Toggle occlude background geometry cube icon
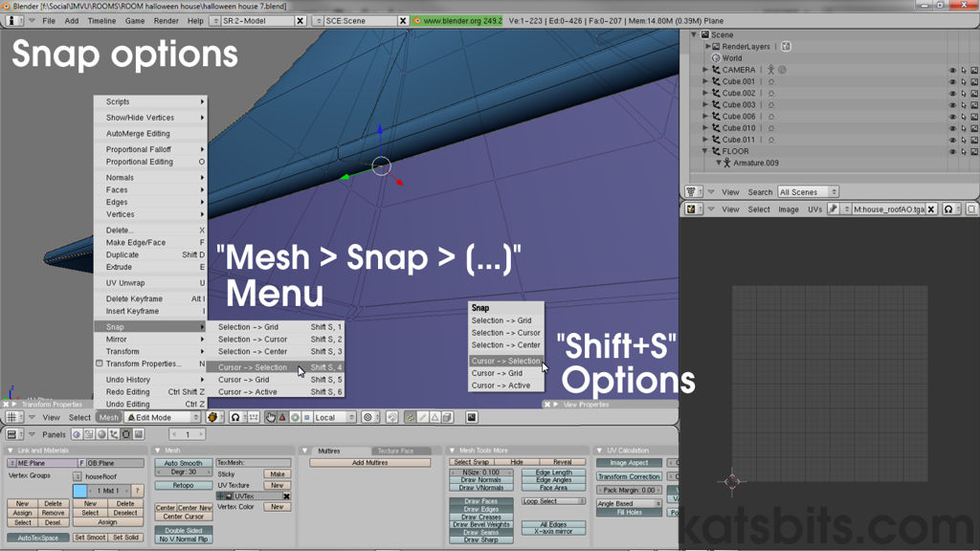 [448, 417]
